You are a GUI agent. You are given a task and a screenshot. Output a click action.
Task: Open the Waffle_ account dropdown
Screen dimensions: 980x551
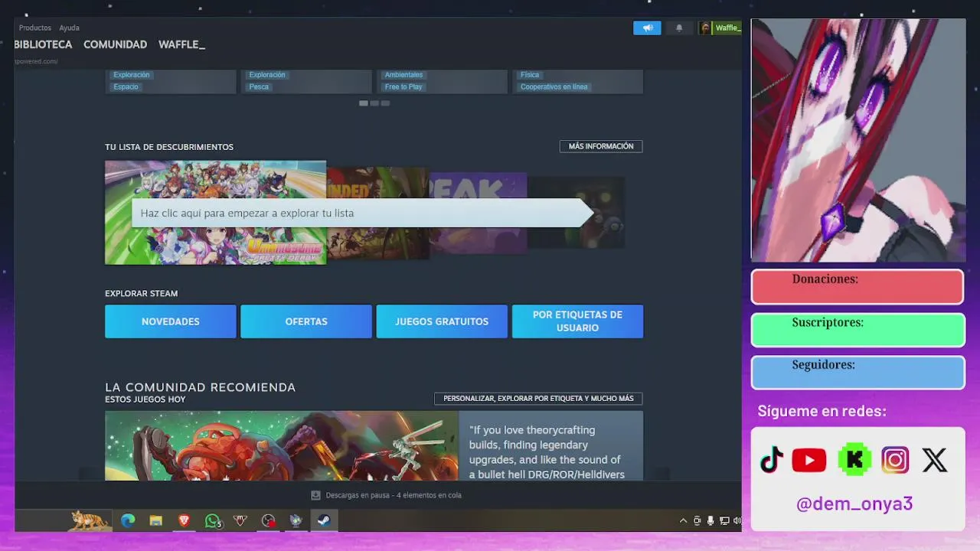(x=727, y=28)
